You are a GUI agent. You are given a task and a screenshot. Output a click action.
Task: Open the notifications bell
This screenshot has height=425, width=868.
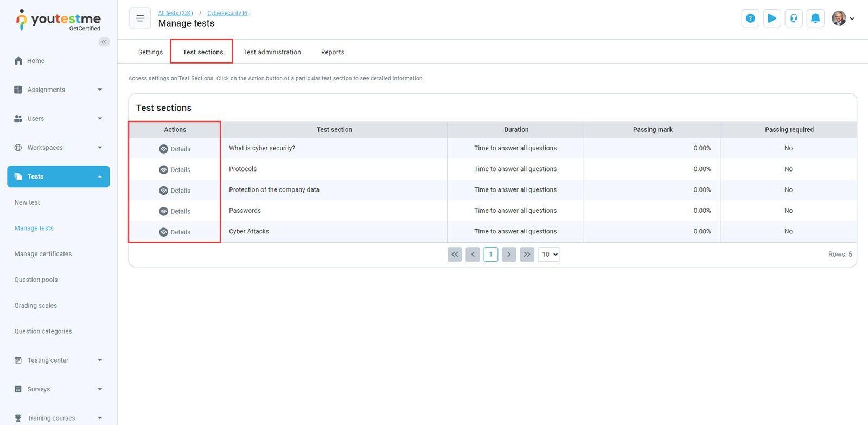click(815, 18)
